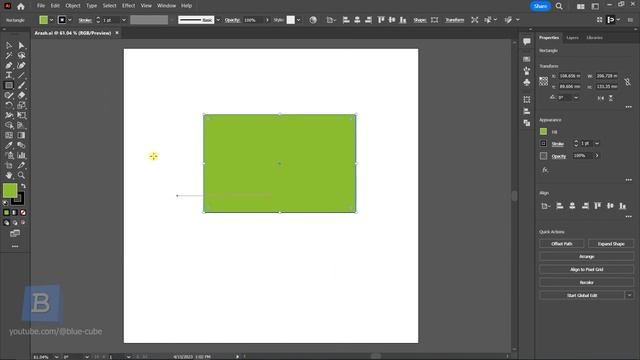Image resolution: width=640 pixels, height=360 pixels.
Task: Click the Recolor button
Action: click(x=587, y=282)
